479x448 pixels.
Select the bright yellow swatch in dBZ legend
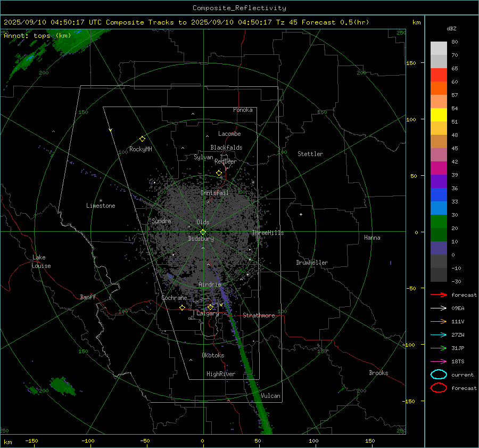coord(439,115)
